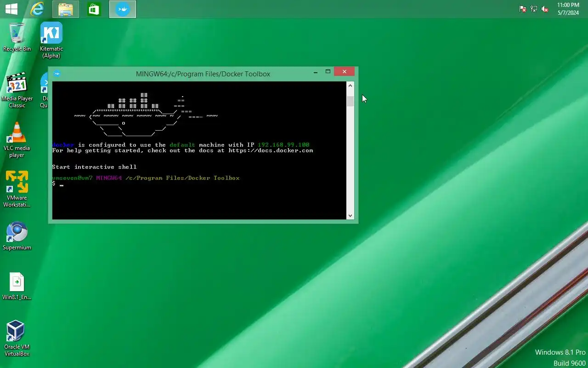The height and width of the screenshot is (368, 588).
Task: Select the Supermium desktop icon
Action: pyautogui.click(x=17, y=236)
